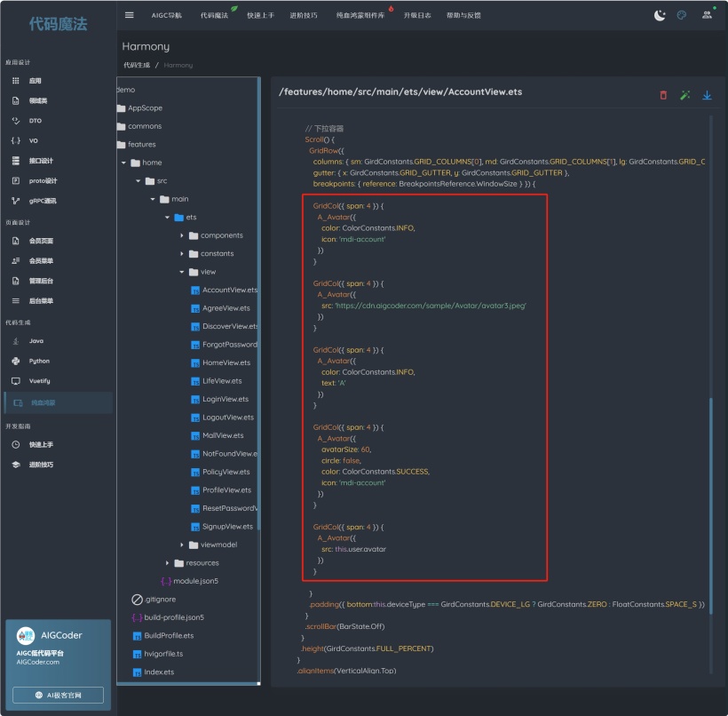This screenshot has height=716, width=728.
Task: Click the 代码生成 breadcrumb link
Action: click(x=137, y=65)
